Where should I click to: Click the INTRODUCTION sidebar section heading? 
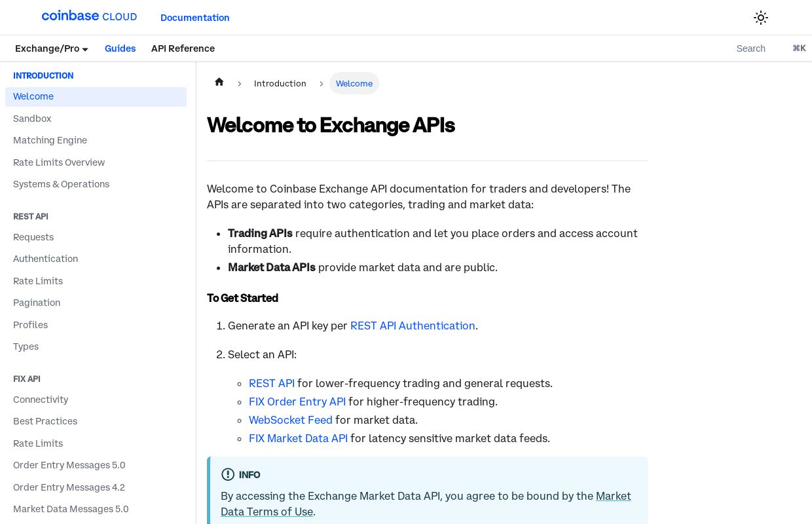43,76
